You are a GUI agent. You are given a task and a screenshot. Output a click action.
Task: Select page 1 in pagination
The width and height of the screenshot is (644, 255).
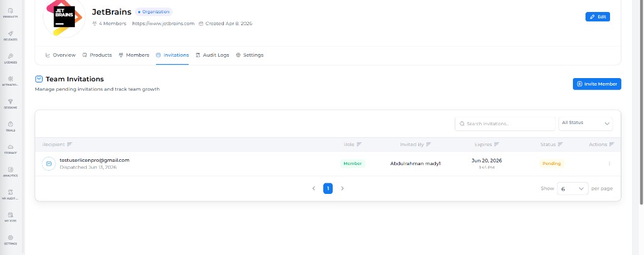click(328, 188)
